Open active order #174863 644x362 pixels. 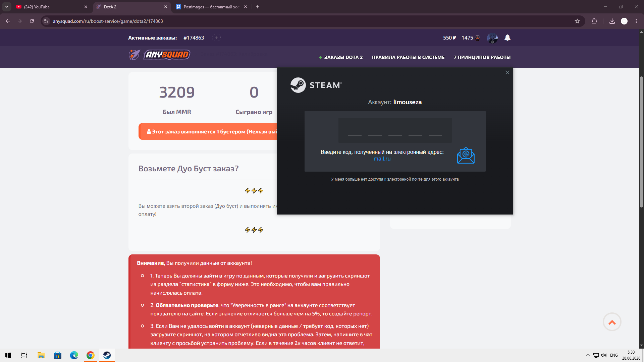pyautogui.click(x=194, y=38)
